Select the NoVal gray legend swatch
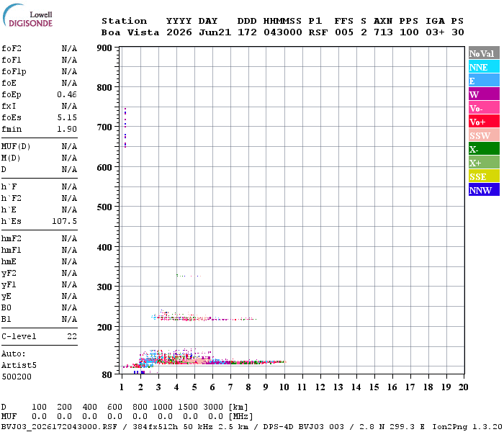 tap(484, 53)
